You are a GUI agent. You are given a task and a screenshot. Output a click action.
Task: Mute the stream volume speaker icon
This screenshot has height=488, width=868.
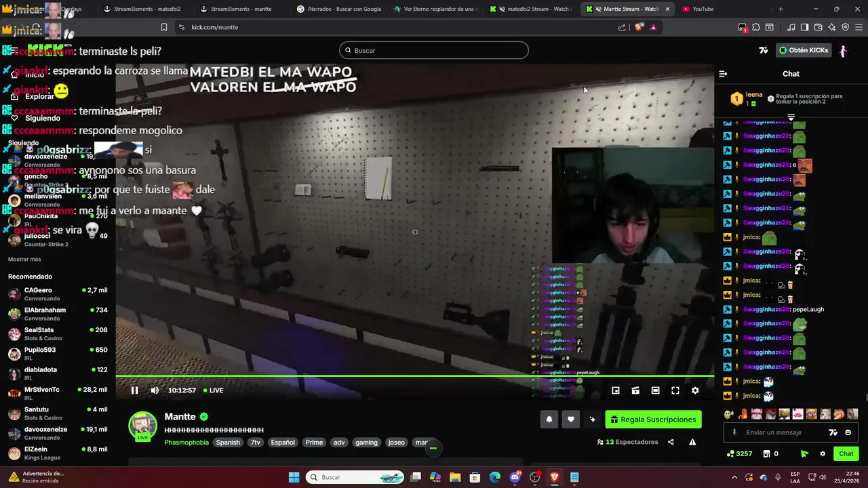point(155,390)
